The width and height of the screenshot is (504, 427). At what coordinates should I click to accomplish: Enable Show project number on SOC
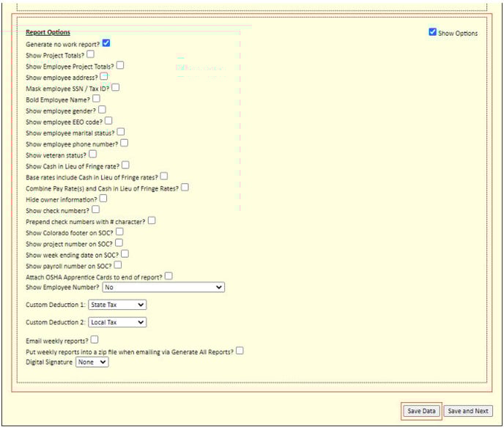pyautogui.click(x=119, y=243)
